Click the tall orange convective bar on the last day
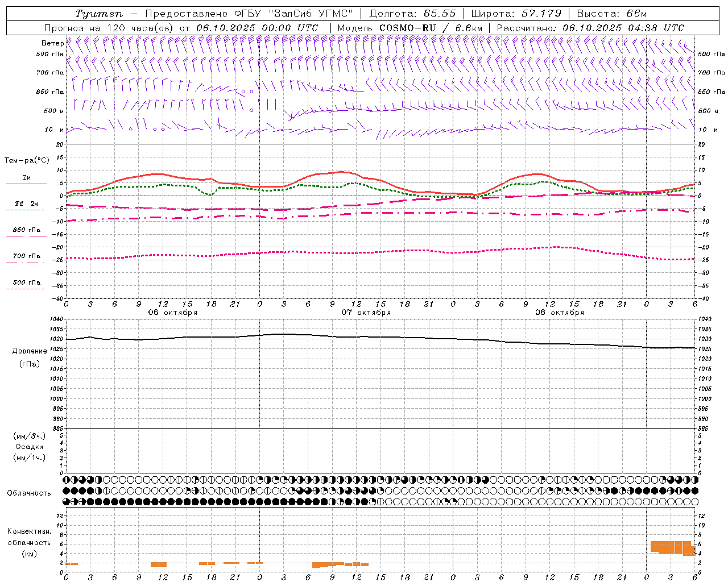The width and height of the screenshot is (728, 582). pos(673,547)
